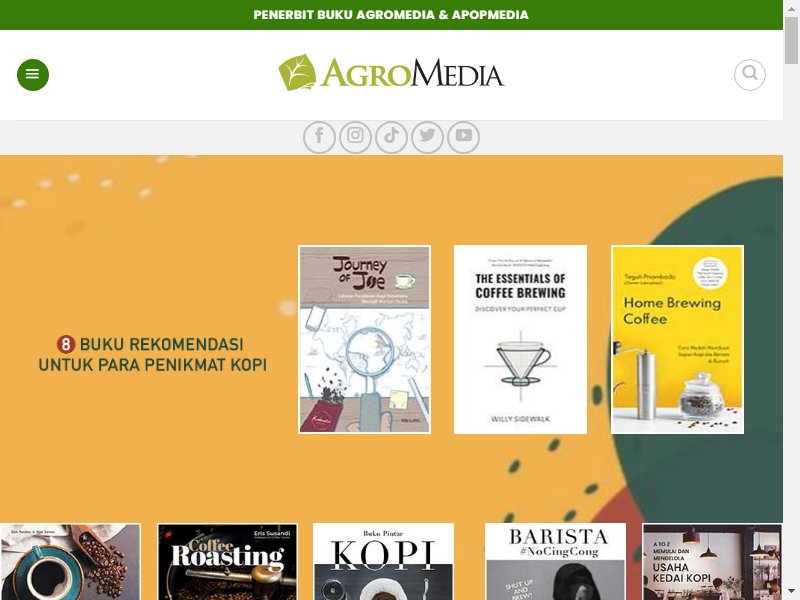The height and width of the screenshot is (600, 800).
Task: Open the TikTok social icon
Action: pos(391,137)
